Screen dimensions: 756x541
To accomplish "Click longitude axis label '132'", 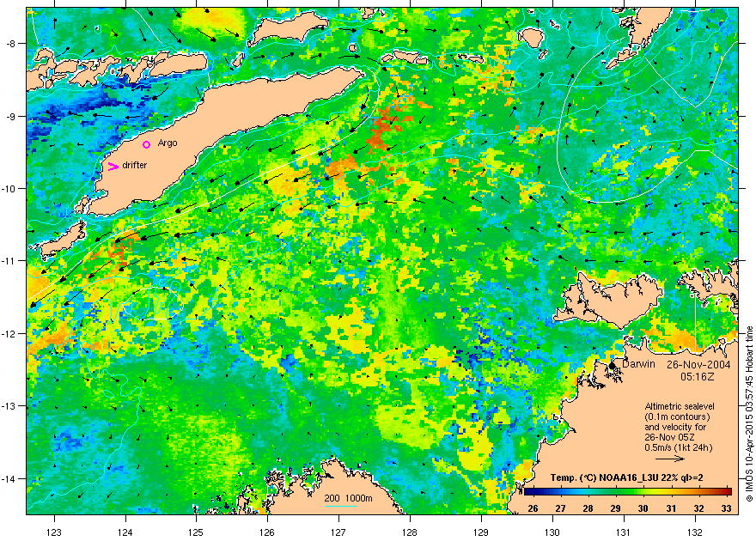I will (x=695, y=532).
